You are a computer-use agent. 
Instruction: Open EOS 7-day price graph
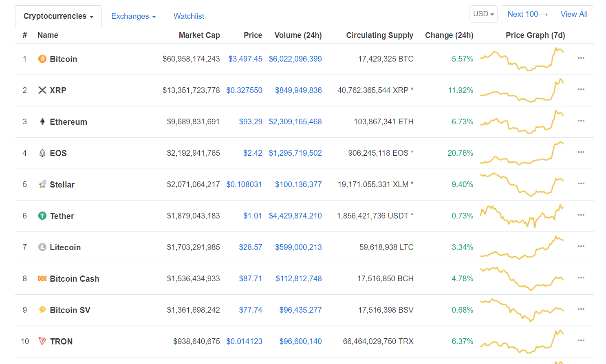522,153
